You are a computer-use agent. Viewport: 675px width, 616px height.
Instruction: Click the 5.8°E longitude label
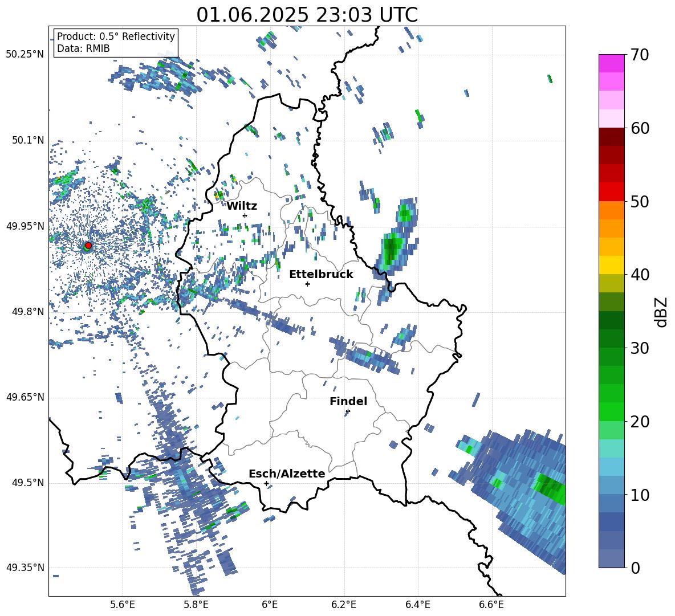196,605
